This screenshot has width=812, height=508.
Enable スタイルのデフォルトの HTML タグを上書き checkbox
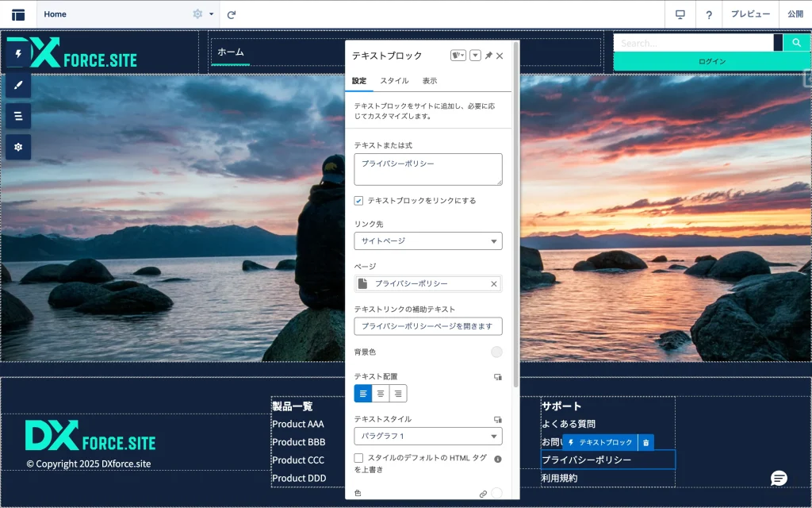coord(359,458)
